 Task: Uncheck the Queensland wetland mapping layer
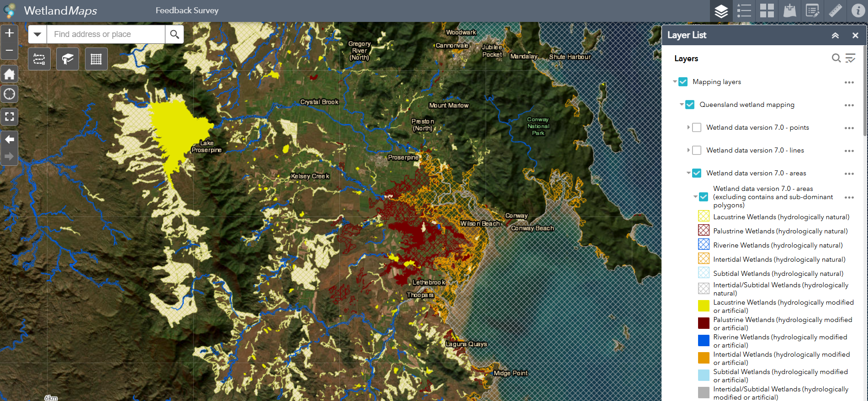pyautogui.click(x=690, y=105)
